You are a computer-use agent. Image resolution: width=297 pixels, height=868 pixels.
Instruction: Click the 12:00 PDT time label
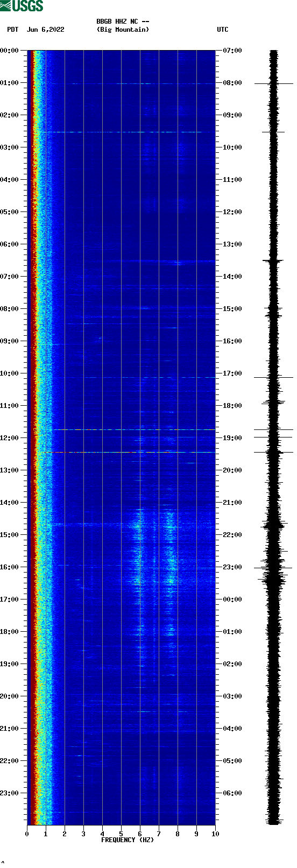pyautogui.click(x=10, y=438)
